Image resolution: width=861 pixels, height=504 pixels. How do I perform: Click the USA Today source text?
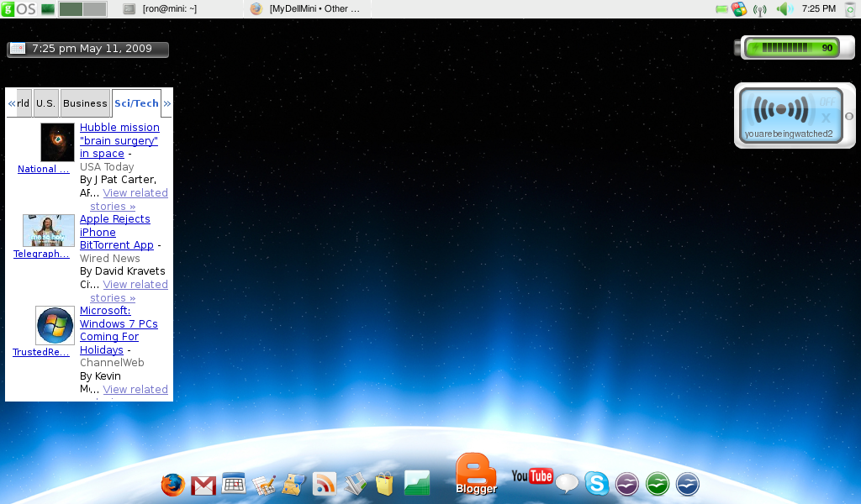[x=107, y=166]
